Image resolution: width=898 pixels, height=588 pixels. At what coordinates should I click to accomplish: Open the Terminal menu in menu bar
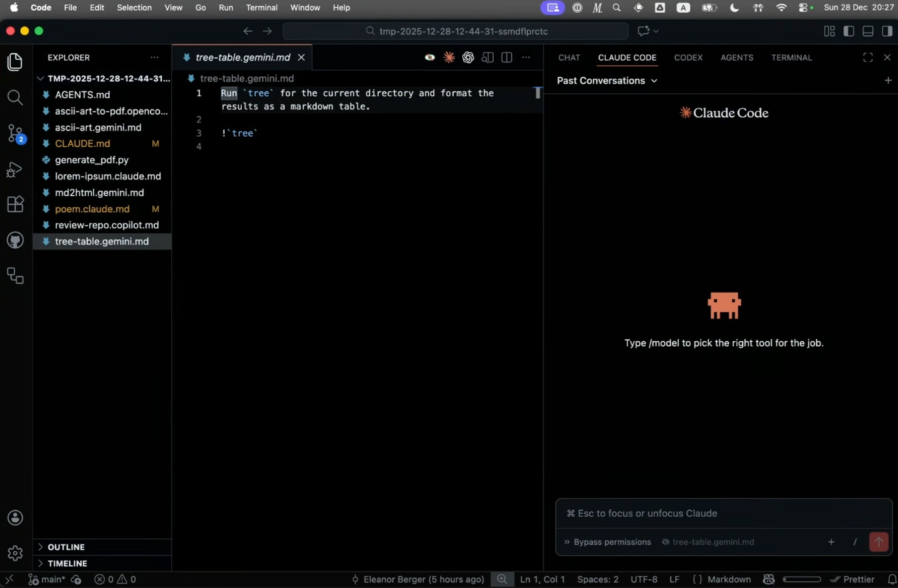[x=261, y=8]
